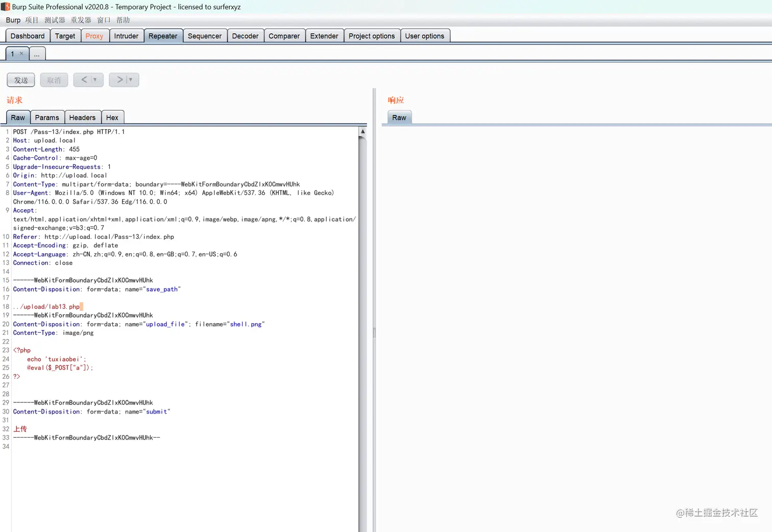Open the 项目 menu
Screen dimensions: 772x532
(32, 20)
